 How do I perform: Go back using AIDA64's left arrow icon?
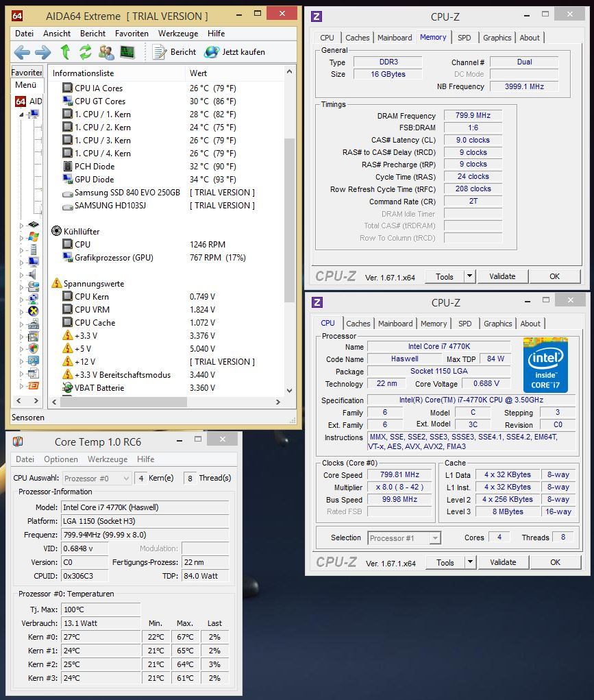click(x=22, y=52)
